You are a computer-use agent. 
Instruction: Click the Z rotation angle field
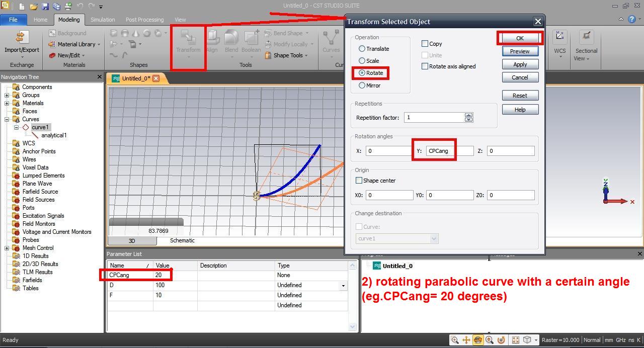click(x=511, y=151)
